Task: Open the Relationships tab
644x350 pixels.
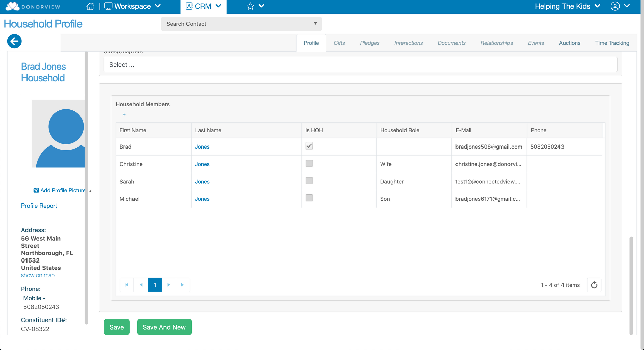Action: click(496, 43)
